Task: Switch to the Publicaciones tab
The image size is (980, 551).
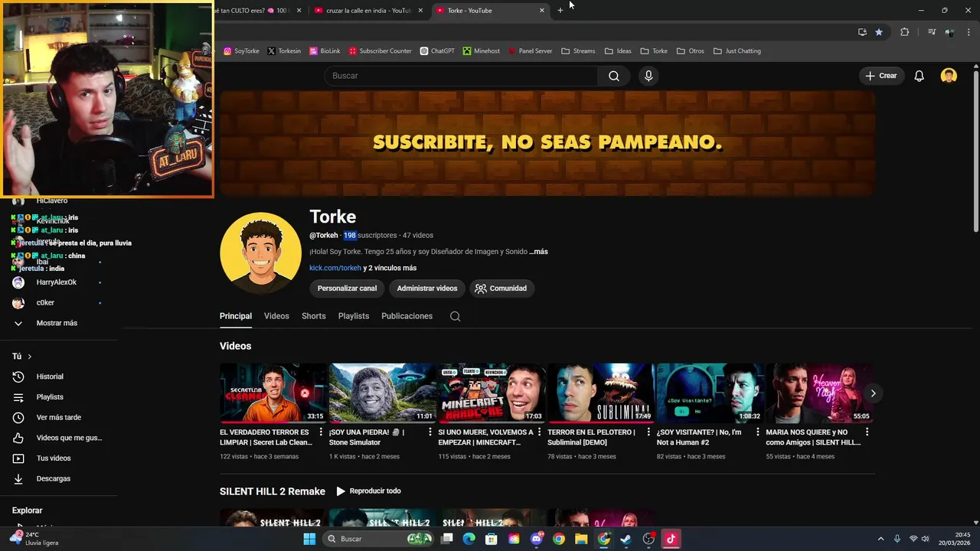Action: pos(407,316)
